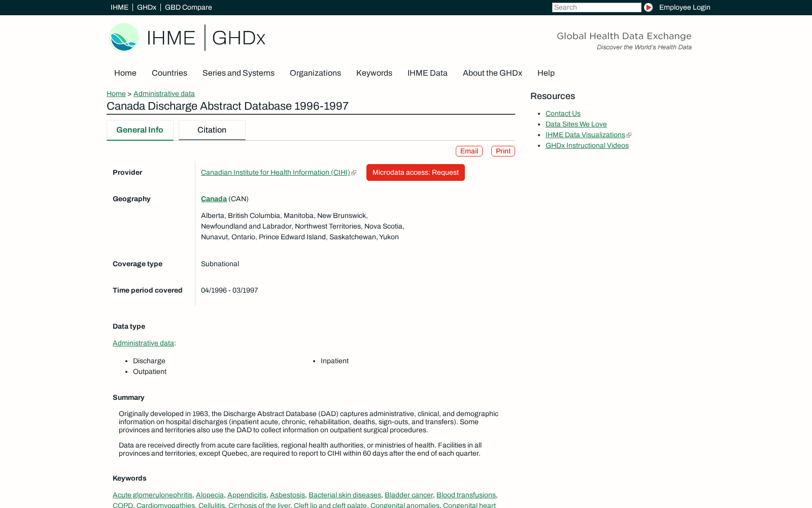
Task: Open About the GHDx menu
Action: coord(492,73)
